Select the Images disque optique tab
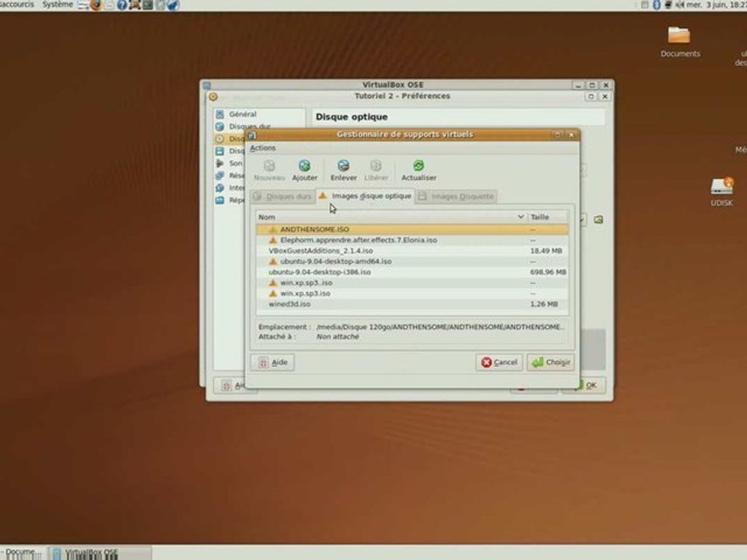The height and width of the screenshot is (560, 747). click(365, 196)
